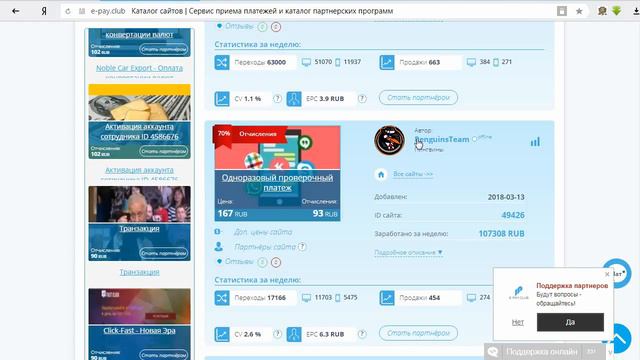Open PenguinsTeam author profile link
The image size is (640, 360).
(442, 139)
